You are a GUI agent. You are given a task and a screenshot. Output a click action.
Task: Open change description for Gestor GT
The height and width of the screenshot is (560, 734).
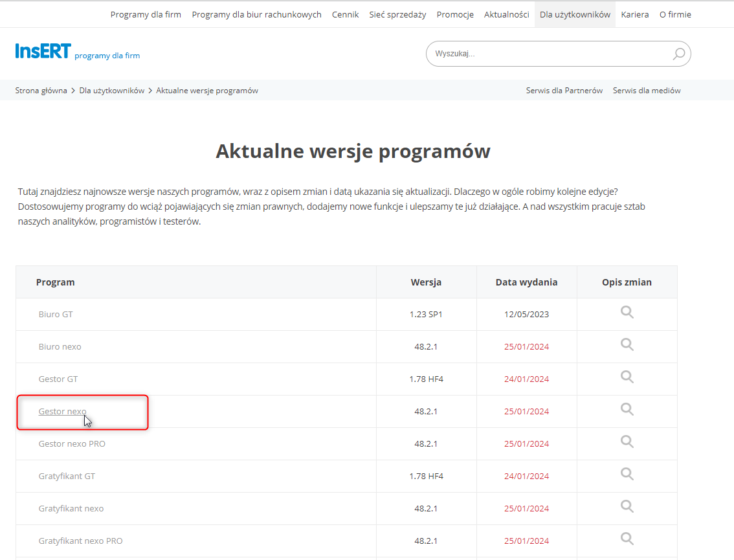coord(627,377)
